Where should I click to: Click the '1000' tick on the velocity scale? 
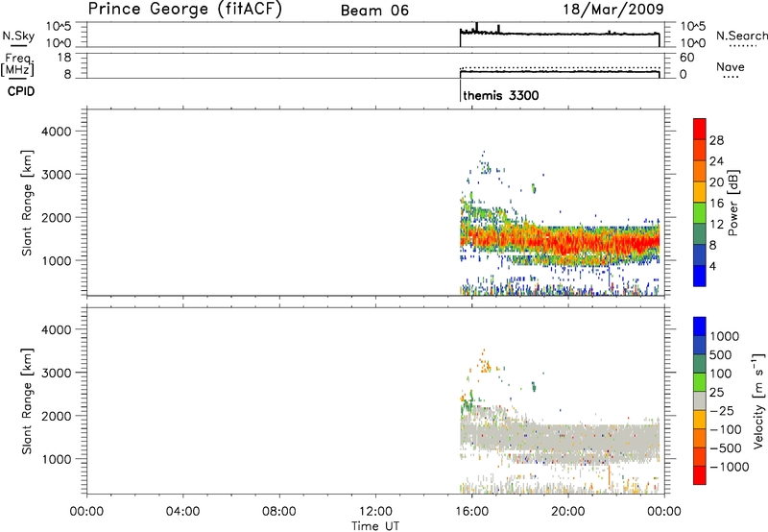[724, 336]
